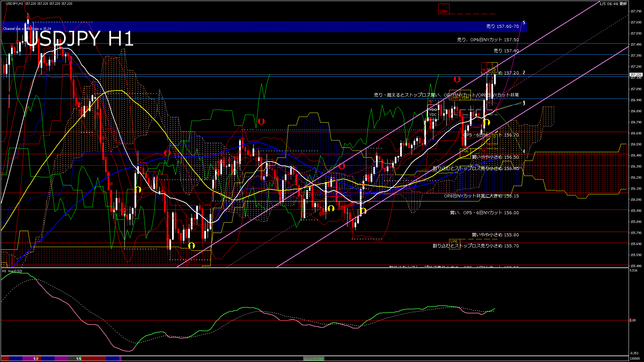Select the 1/5 session date marker

79,359
